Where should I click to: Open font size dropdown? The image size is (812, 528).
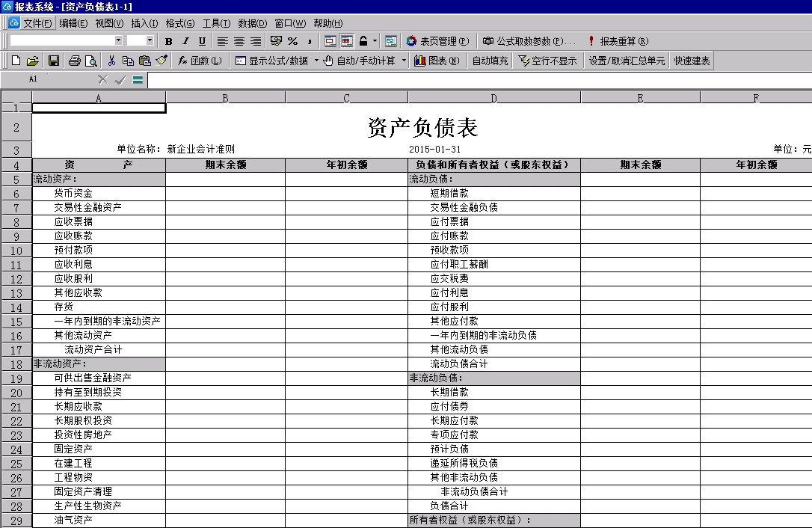(x=150, y=40)
